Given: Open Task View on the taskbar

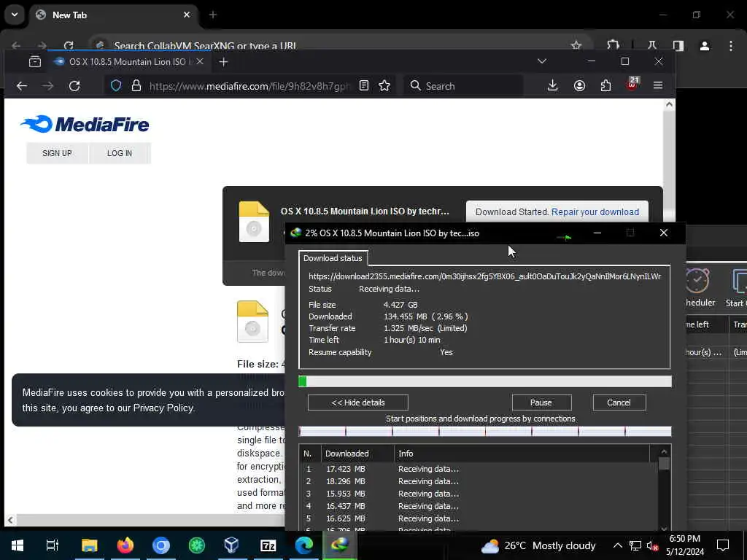Looking at the screenshot, I should pyautogui.click(x=52, y=545).
